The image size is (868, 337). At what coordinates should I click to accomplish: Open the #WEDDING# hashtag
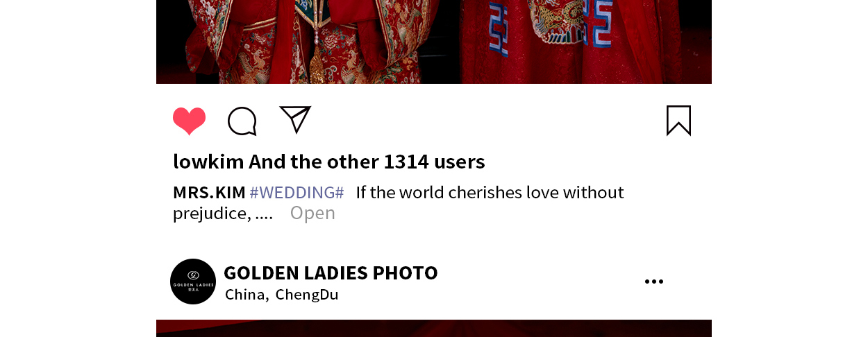297,193
